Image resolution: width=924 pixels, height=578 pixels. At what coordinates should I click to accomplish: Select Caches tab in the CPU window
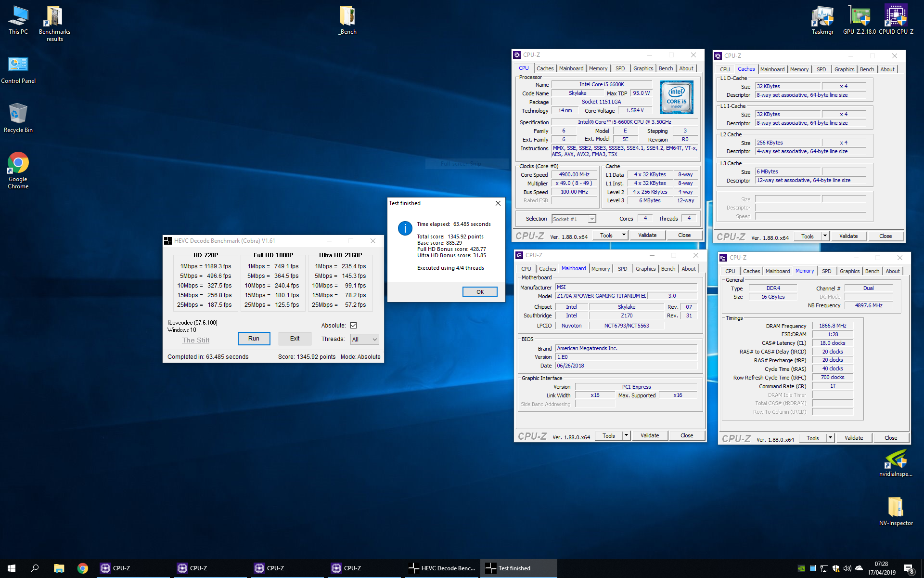click(545, 68)
